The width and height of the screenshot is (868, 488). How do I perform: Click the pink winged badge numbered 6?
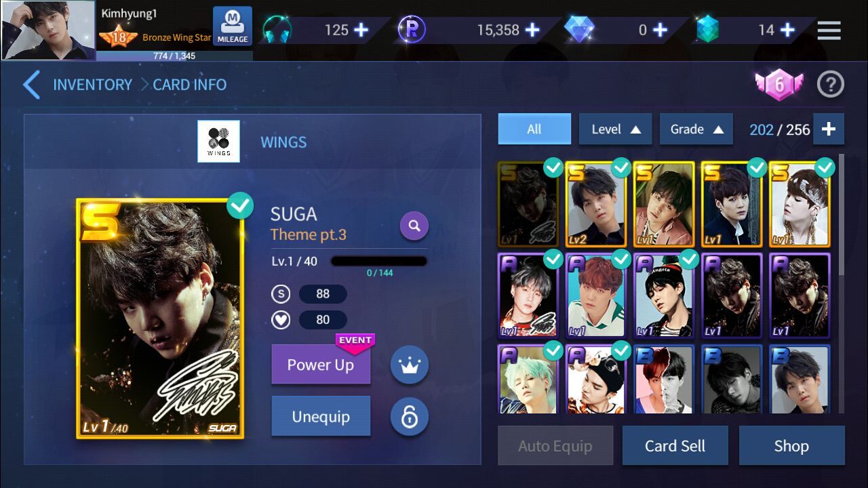[779, 85]
